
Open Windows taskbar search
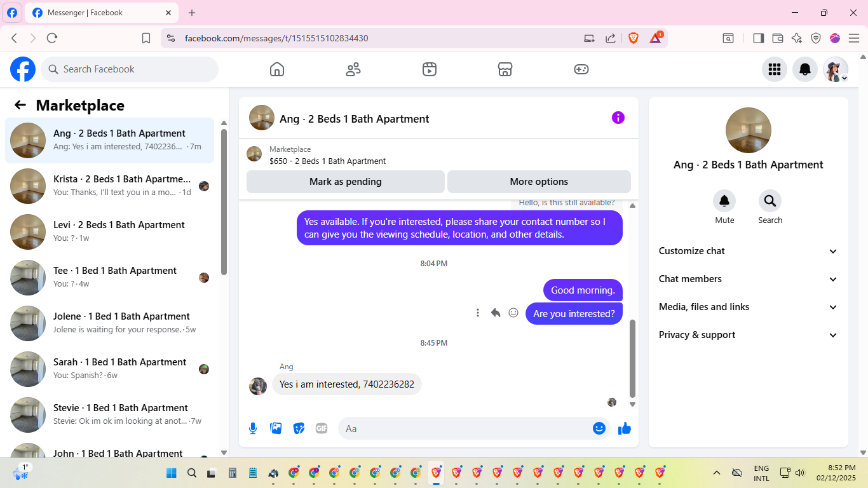(x=192, y=473)
